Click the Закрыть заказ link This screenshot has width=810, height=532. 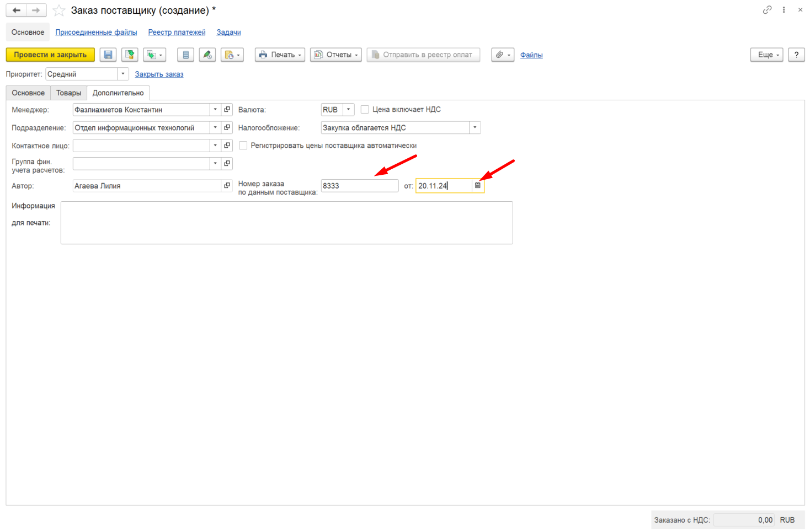[159, 74]
